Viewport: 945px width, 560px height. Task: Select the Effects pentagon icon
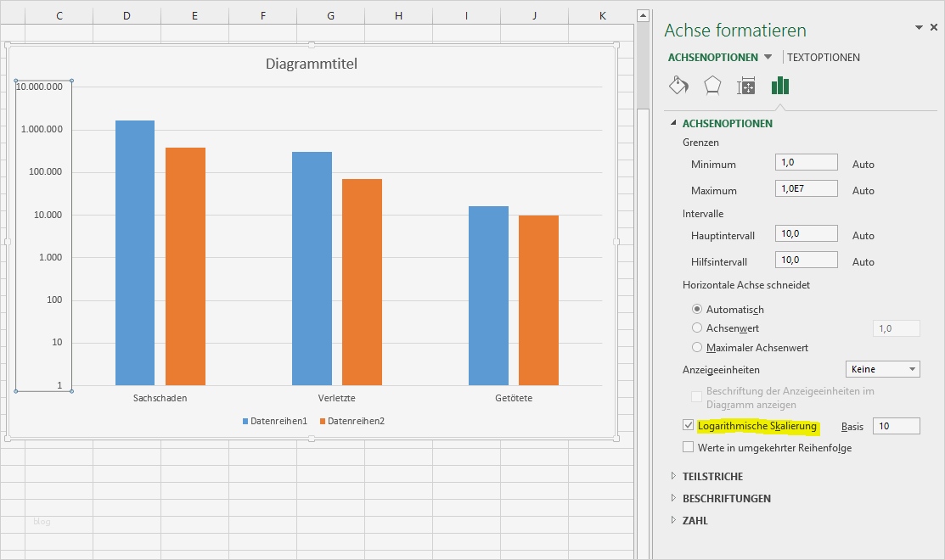point(712,86)
